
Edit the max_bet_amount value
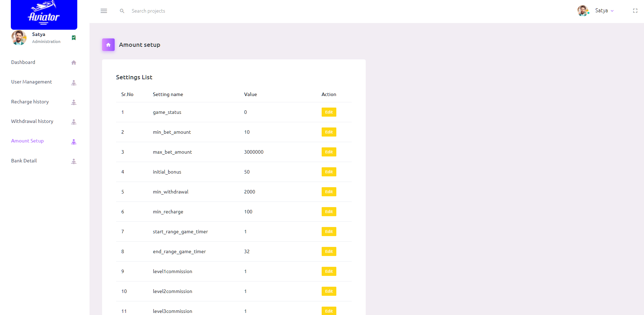click(329, 152)
